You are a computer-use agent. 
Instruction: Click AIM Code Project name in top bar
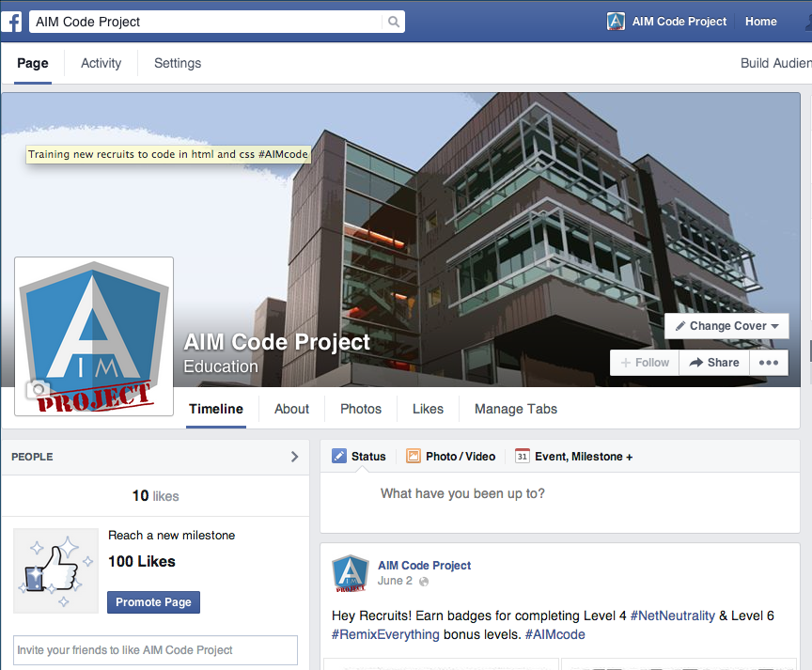coord(679,22)
